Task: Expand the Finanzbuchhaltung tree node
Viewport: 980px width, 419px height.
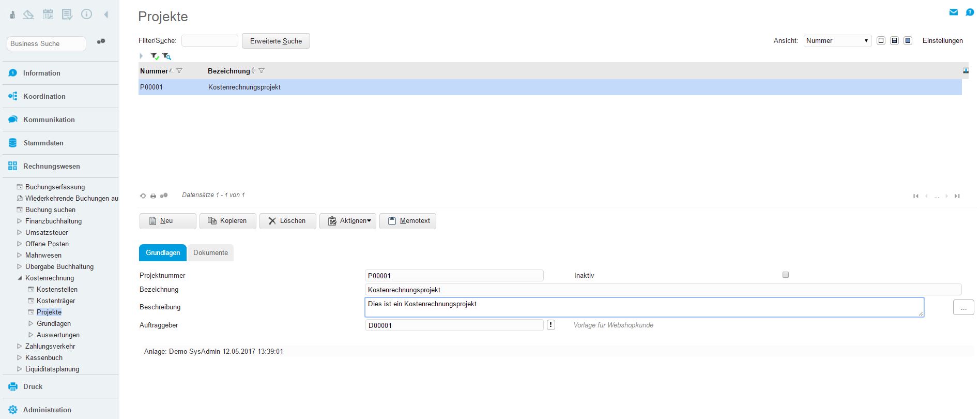Action: click(x=20, y=221)
